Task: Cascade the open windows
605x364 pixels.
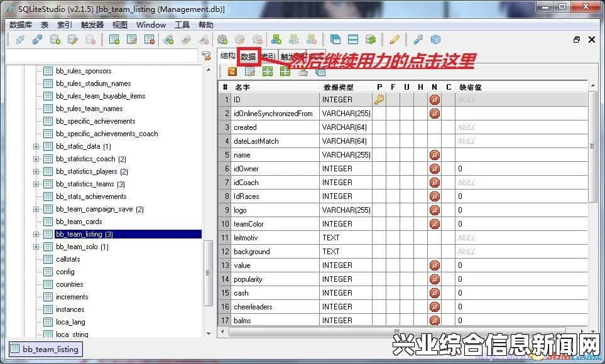Action: 335,40
